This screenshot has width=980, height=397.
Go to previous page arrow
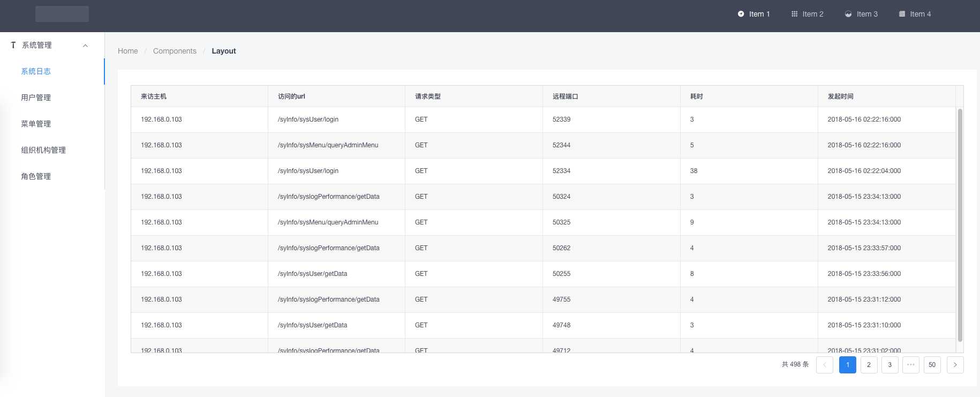coord(825,365)
